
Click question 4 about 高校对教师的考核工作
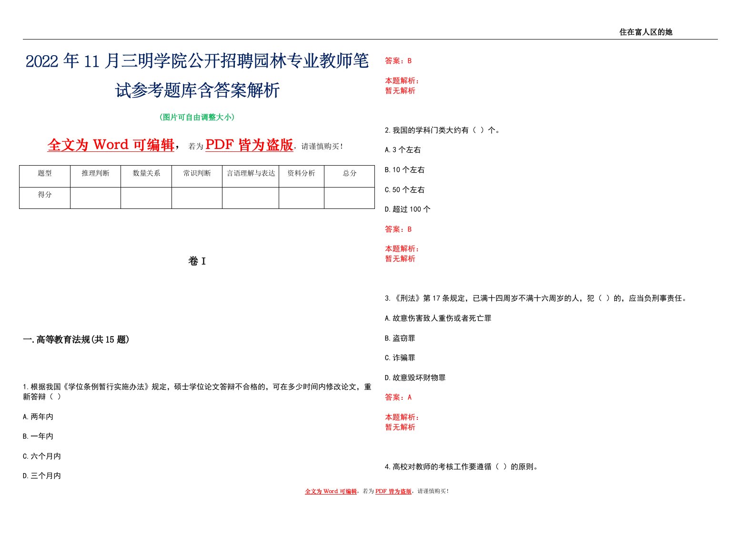pyautogui.click(x=462, y=467)
